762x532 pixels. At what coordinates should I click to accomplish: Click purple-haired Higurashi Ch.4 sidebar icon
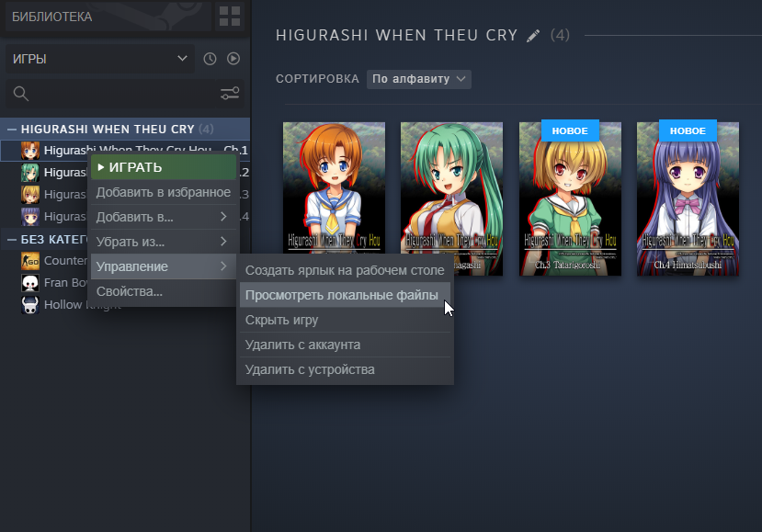pyautogui.click(x=30, y=216)
